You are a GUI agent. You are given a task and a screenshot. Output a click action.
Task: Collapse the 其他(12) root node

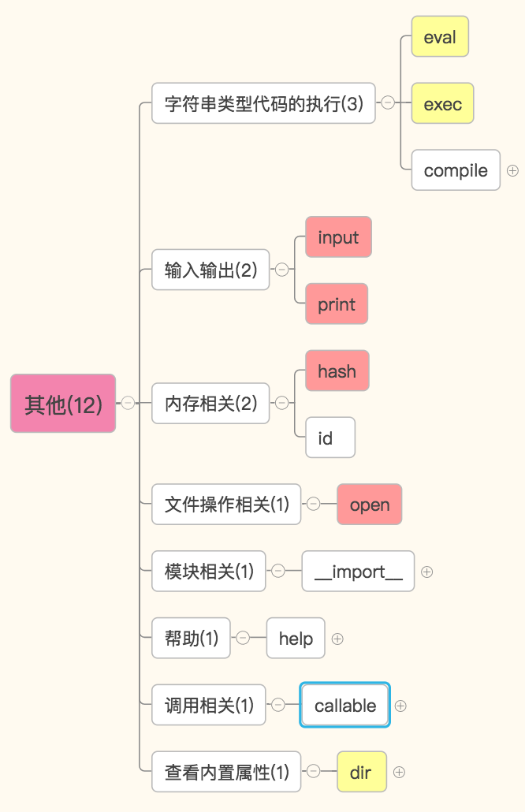click(x=128, y=403)
